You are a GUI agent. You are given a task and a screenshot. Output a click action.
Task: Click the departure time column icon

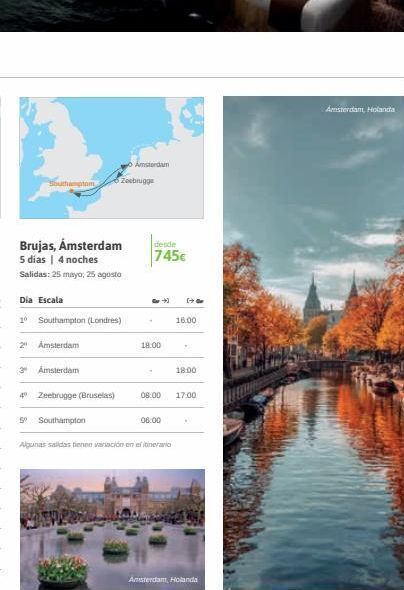pos(195,301)
